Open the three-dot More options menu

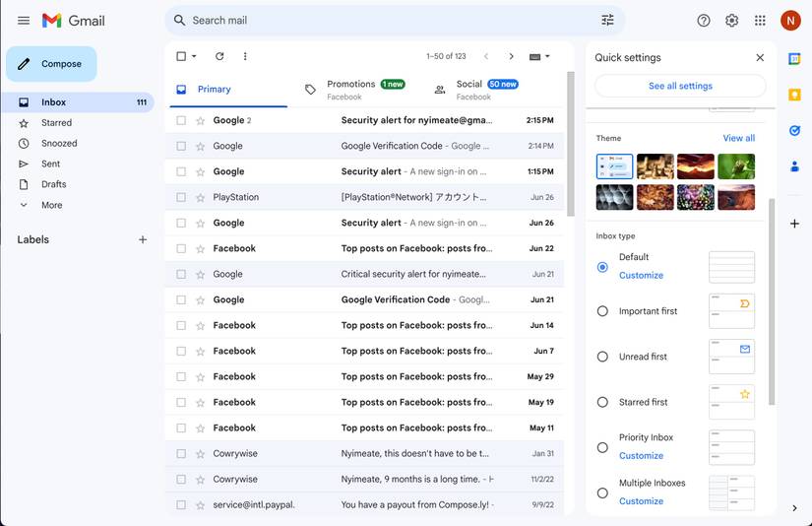[245, 56]
